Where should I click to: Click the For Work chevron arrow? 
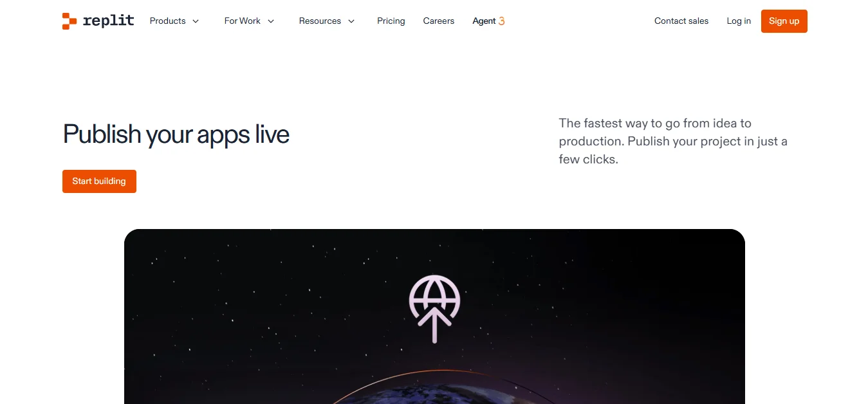(x=271, y=21)
